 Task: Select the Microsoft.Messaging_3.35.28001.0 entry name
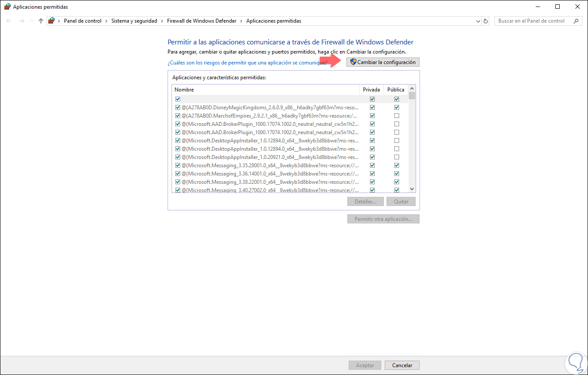point(270,166)
